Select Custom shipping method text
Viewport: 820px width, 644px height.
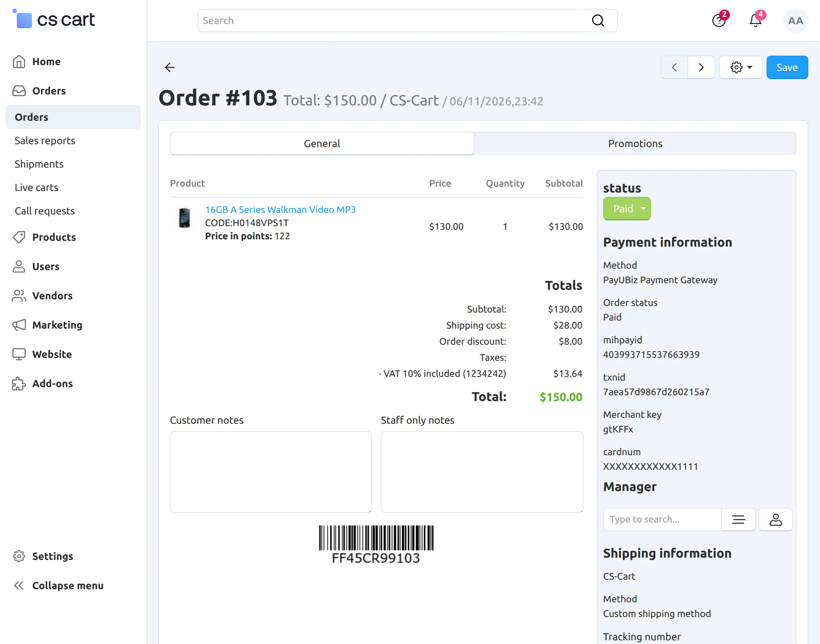pyautogui.click(x=657, y=614)
